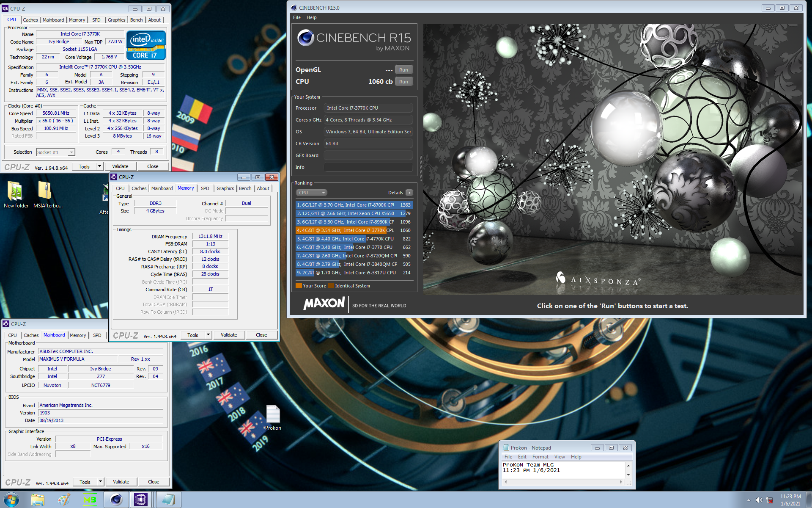Click Validate in the CPU-Z Mainboard window

(x=121, y=482)
